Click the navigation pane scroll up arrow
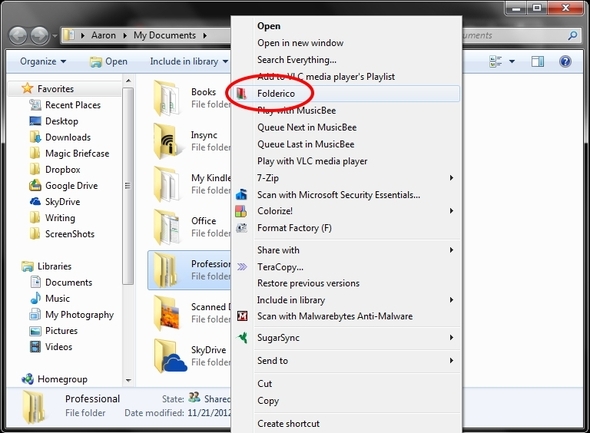590x433 pixels. click(x=128, y=81)
